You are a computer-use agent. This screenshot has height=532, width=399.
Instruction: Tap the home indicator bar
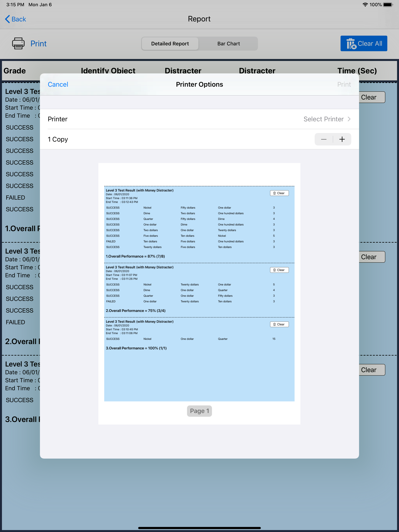click(199, 528)
